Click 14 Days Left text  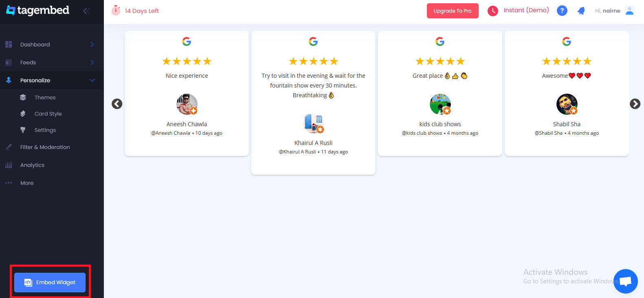[142, 11]
